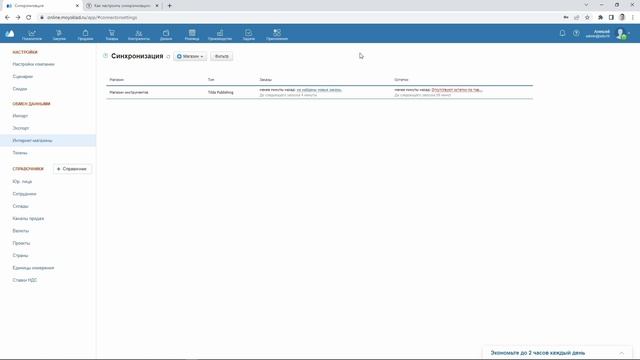Open Сценарии in sidebar

(23, 77)
